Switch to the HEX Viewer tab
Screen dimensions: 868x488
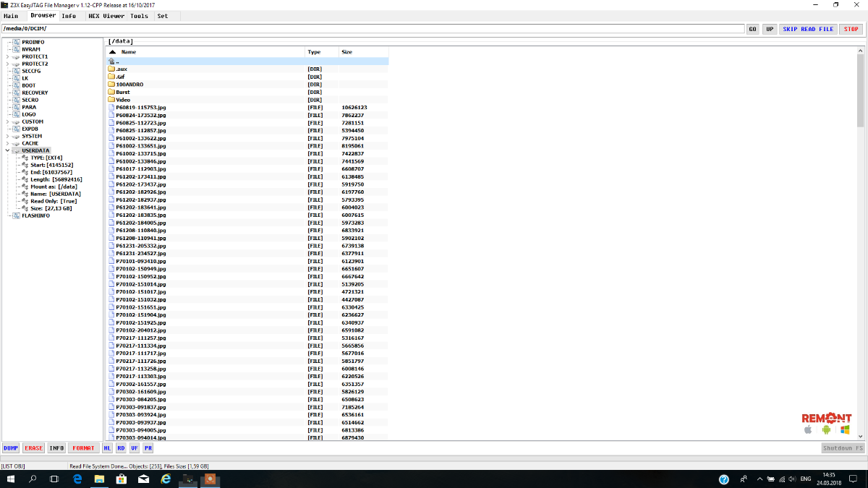point(106,16)
